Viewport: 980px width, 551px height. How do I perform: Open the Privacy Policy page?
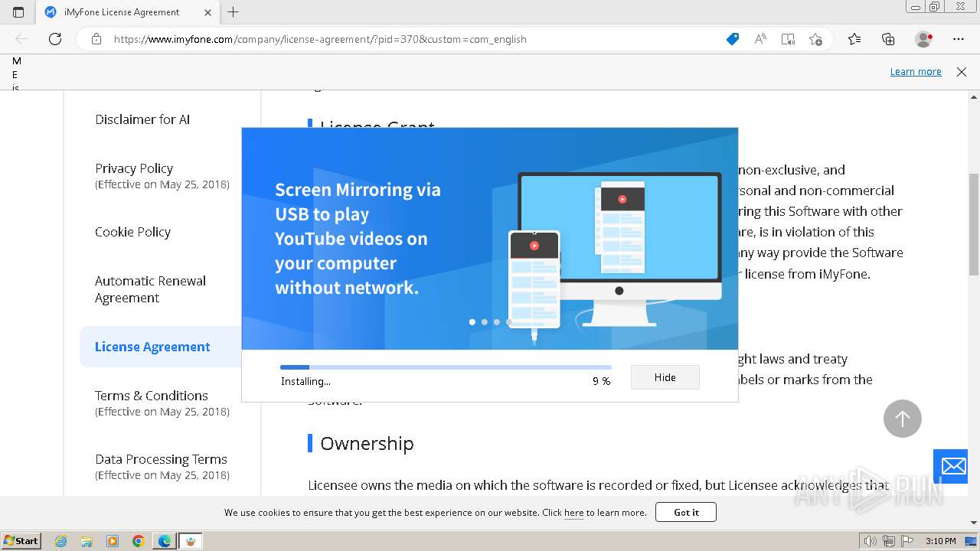[134, 168]
